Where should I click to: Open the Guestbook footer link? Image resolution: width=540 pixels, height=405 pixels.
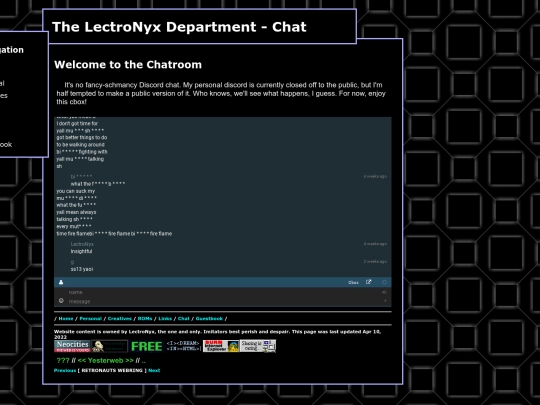209,319
